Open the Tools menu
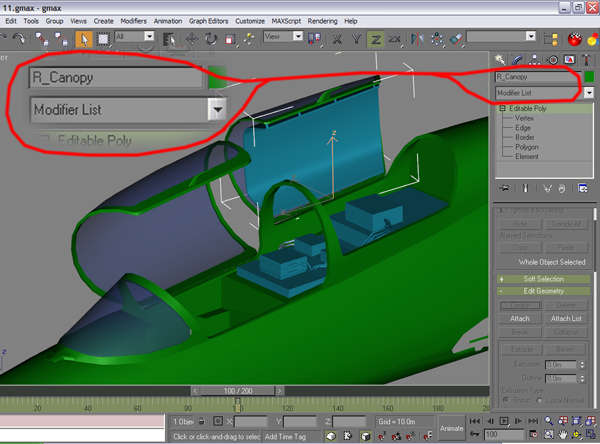Viewport: 600px width, 444px height. 31,21
